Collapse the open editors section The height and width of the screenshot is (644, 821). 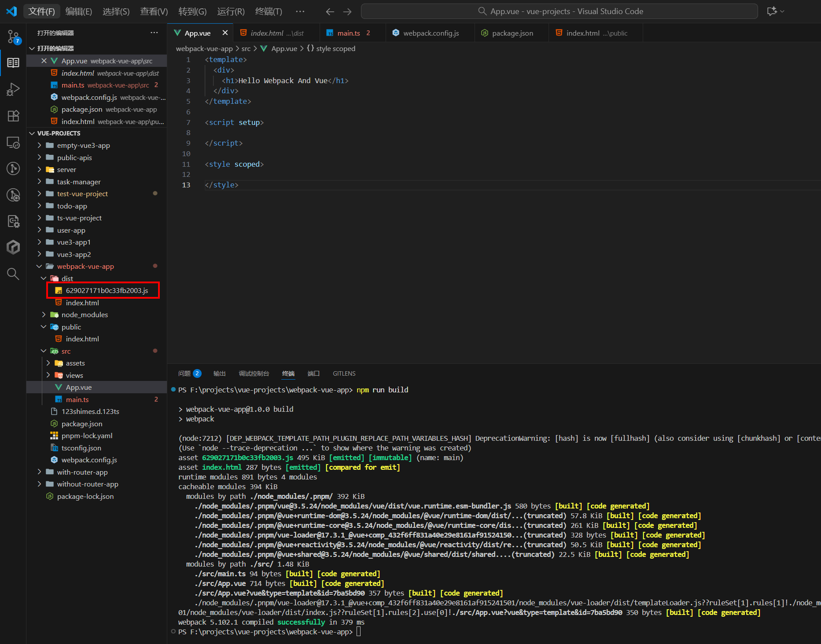tap(32, 48)
